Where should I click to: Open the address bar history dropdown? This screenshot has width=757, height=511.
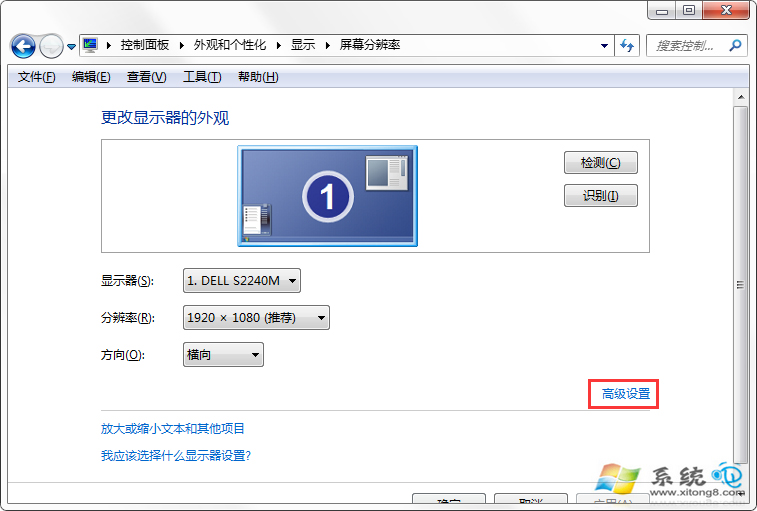(x=604, y=46)
